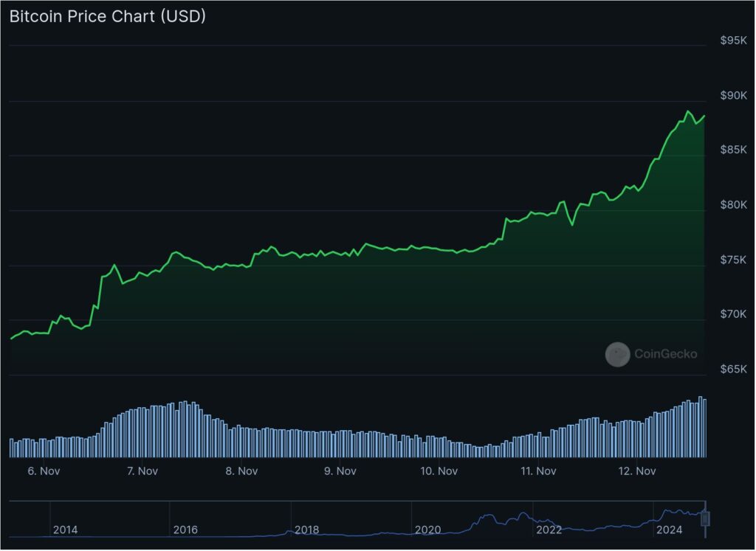This screenshot has width=756, height=551.
Task: Click the $90K price axis label
Action: point(733,95)
